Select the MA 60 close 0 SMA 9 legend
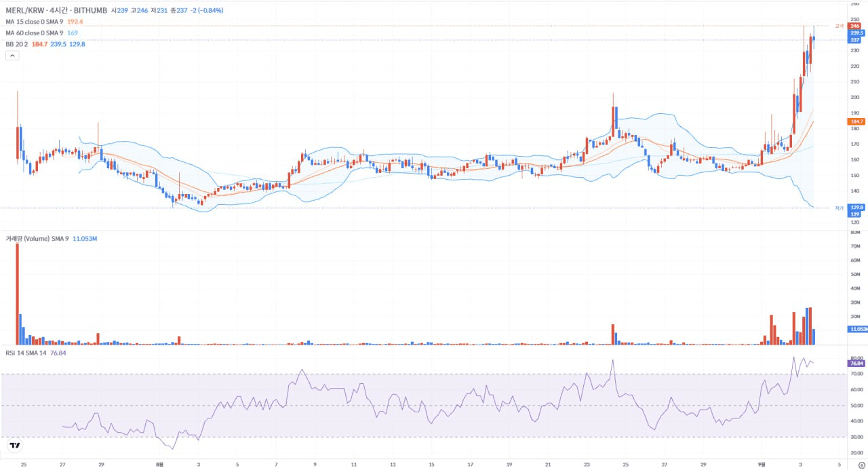This screenshot has width=868, height=470. point(35,33)
